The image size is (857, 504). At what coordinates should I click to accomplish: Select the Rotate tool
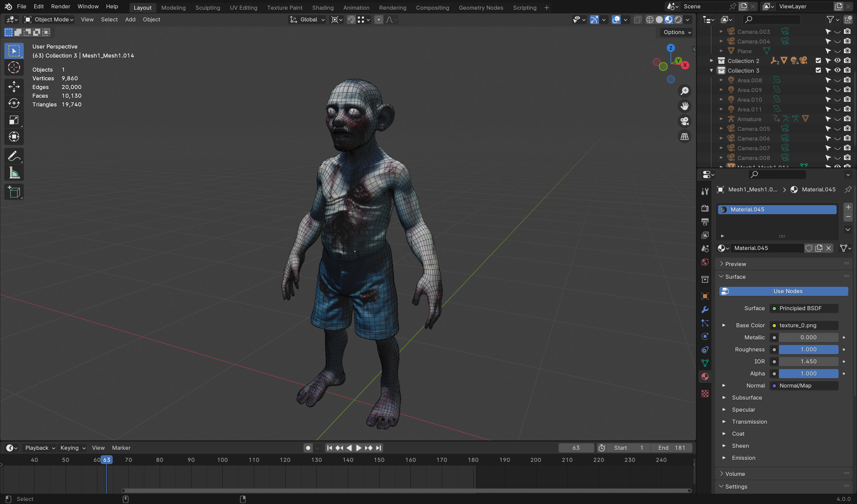pyautogui.click(x=14, y=103)
